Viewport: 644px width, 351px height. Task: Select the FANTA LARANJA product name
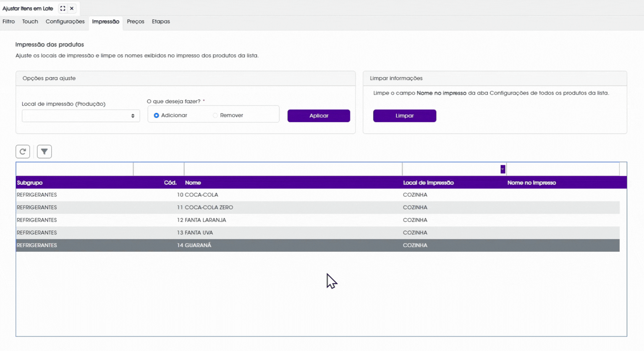[x=205, y=220]
